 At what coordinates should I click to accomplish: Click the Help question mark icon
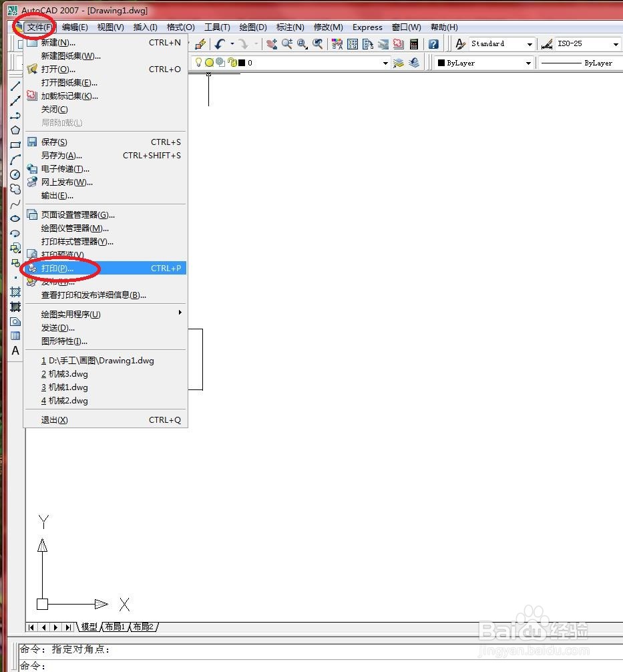point(433,43)
